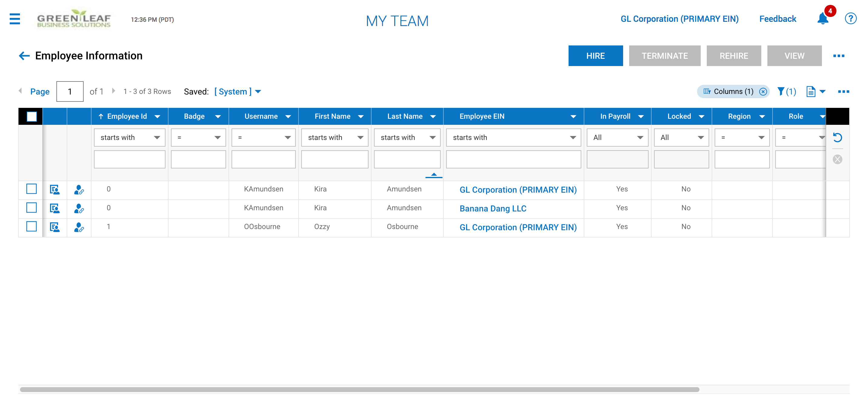
Task: Toggle the select-all header checkbox
Action: [31, 117]
